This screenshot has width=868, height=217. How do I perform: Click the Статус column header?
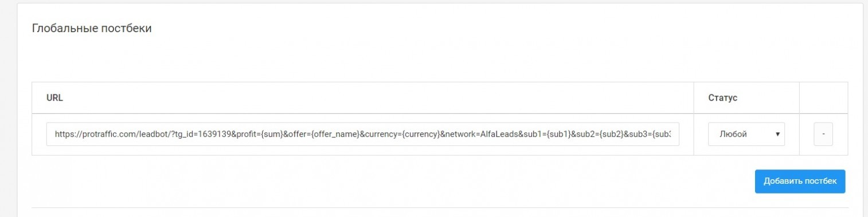722,98
